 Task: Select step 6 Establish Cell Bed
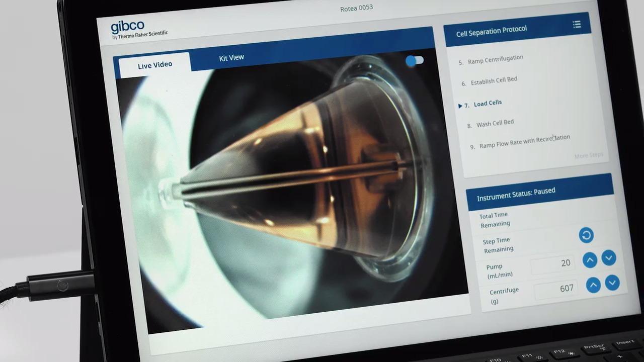[494, 80]
